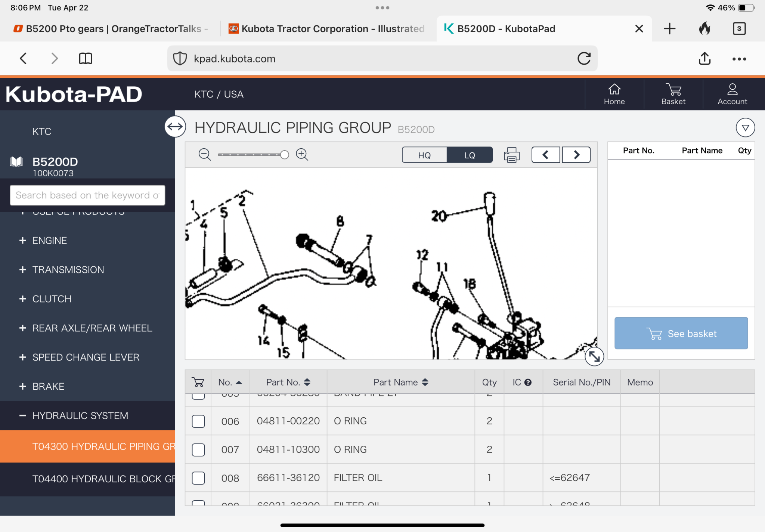Screen dimensions: 765x532
Task: Click the See basket button
Action: [x=681, y=333]
